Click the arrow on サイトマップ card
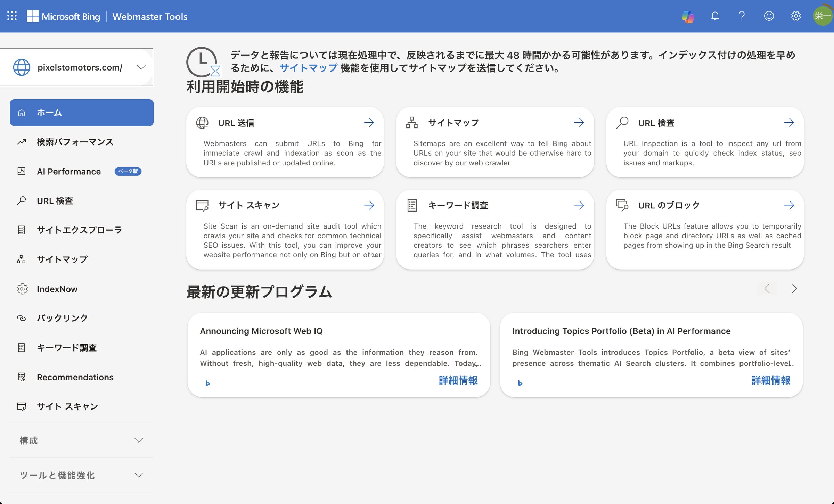834x504 pixels. pos(579,123)
